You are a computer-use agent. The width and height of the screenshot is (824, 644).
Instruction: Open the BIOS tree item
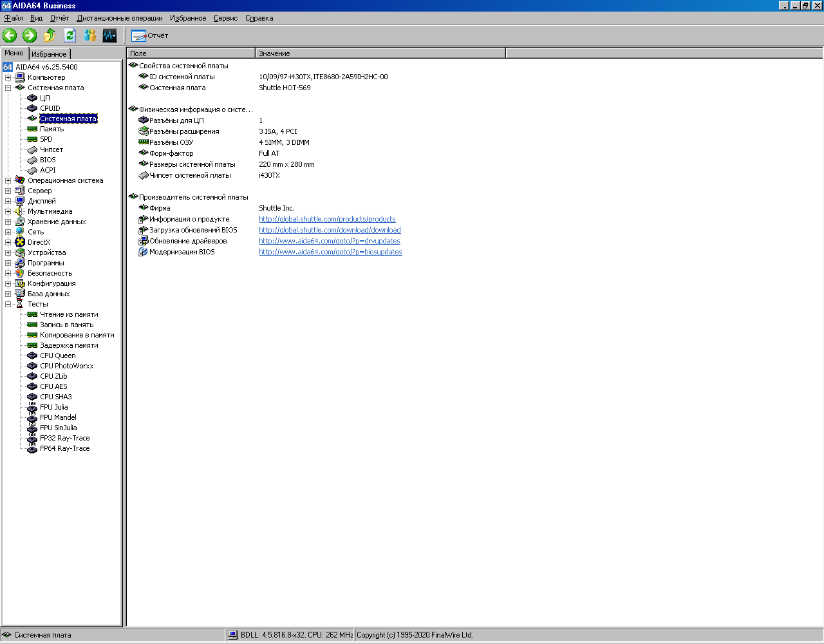tap(48, 160)
